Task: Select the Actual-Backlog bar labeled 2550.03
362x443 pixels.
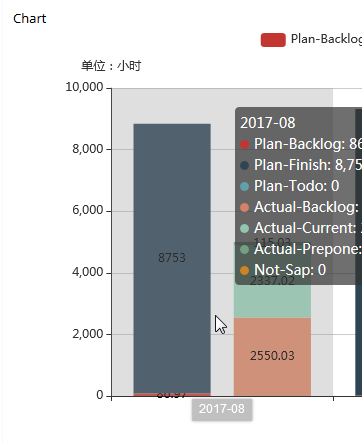Action: coord(272,357)
